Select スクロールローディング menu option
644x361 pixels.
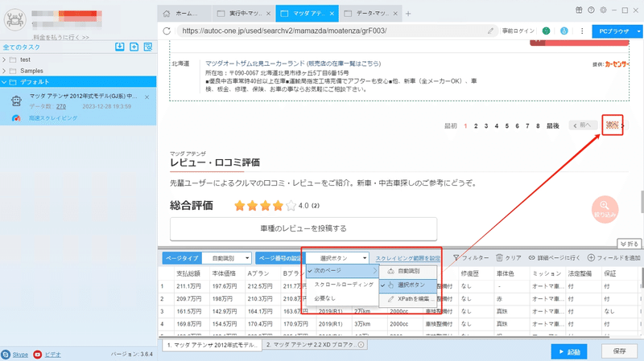[343, 285]
